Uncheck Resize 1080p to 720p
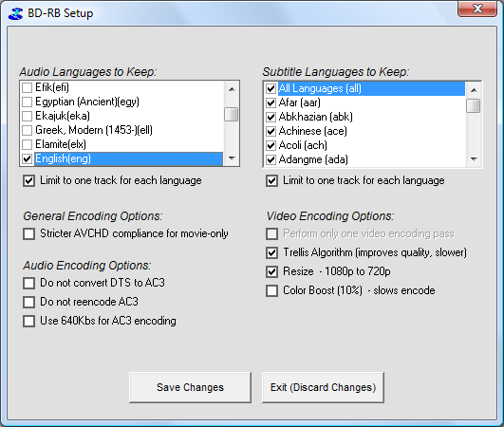This screenshot has height=427, width=504. click(271, 271)
